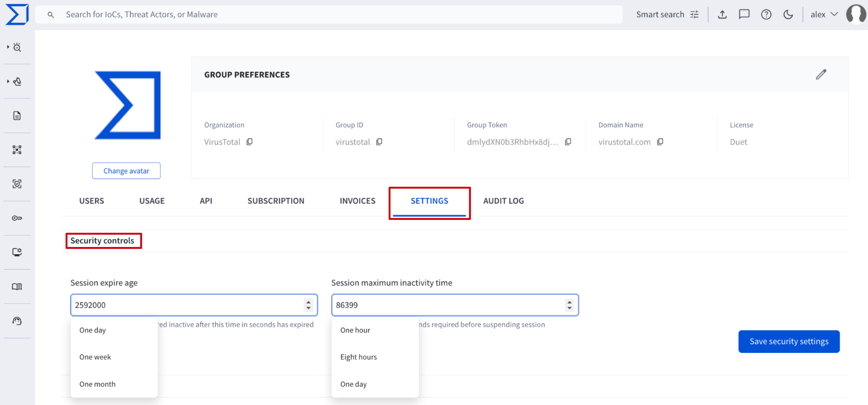Open the chat comments icon in the header
868x405 pixels.
pyautogui.click(x=744, y=14)
